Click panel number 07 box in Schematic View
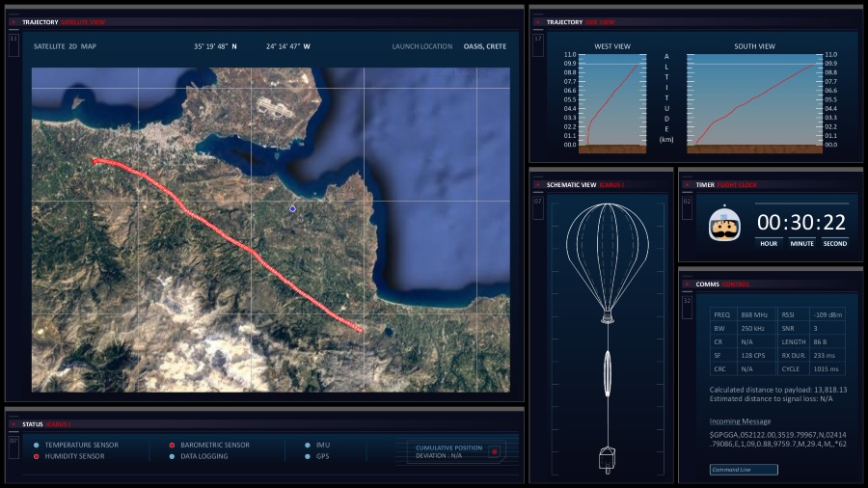 pos(538,207)
